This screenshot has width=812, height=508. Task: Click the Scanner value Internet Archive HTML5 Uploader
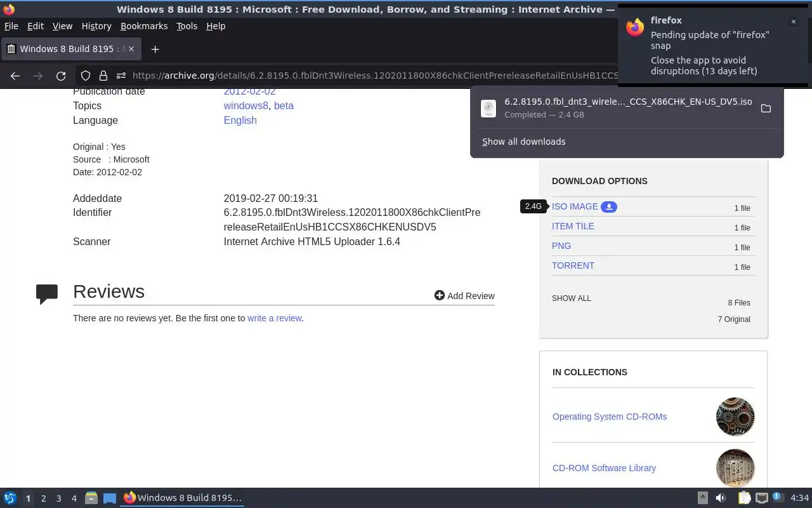312,241
